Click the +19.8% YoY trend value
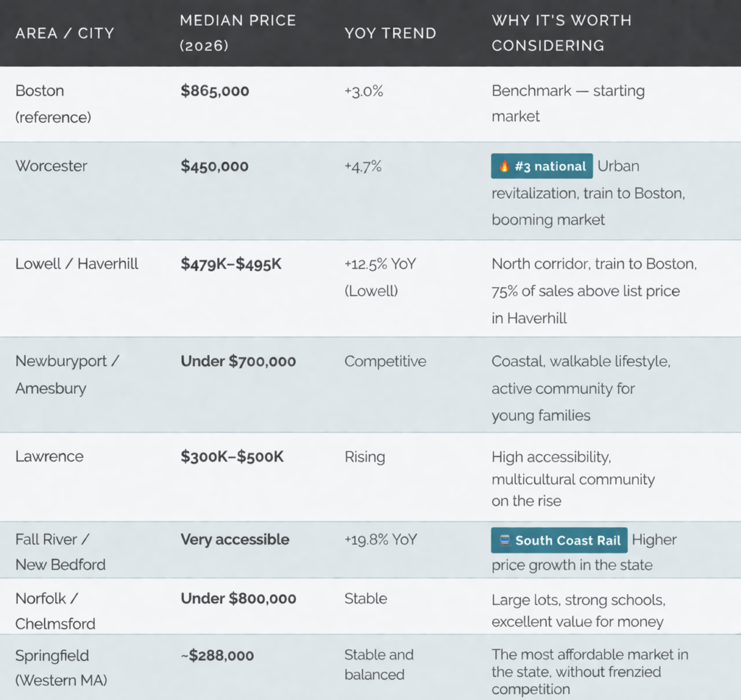 381,539
